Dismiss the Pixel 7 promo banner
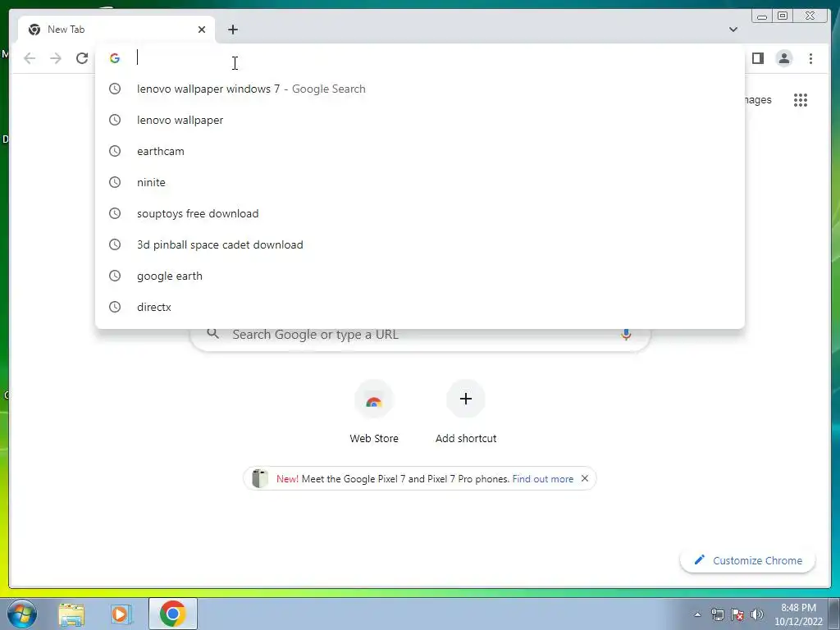This screenshot has width=840, height=630. coord(584,478)
